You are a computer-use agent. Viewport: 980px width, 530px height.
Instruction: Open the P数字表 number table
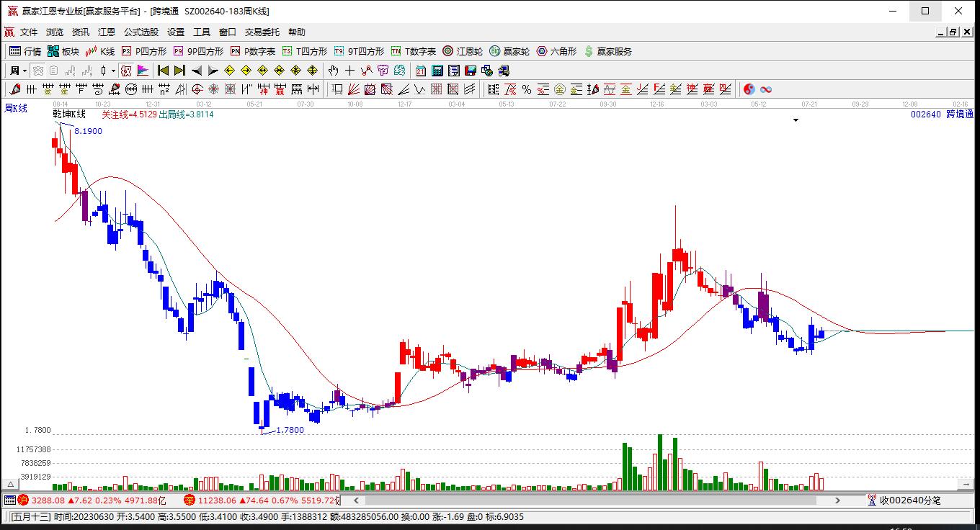point(252,51)
